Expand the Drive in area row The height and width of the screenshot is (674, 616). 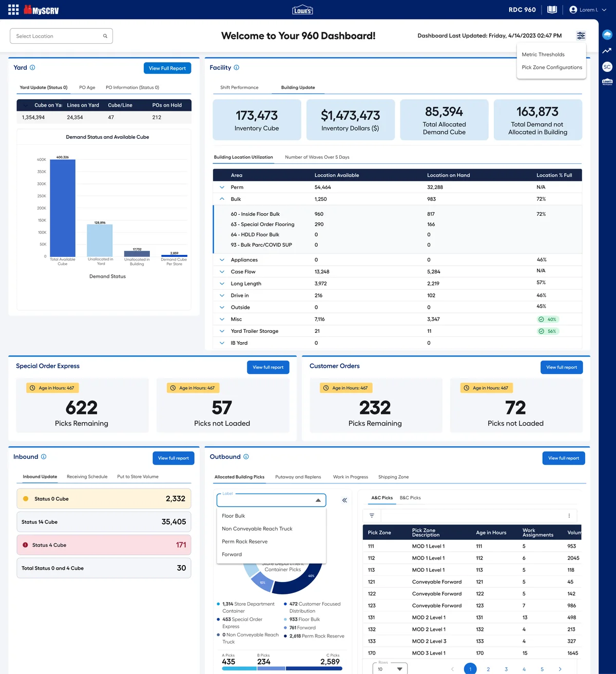222,295
